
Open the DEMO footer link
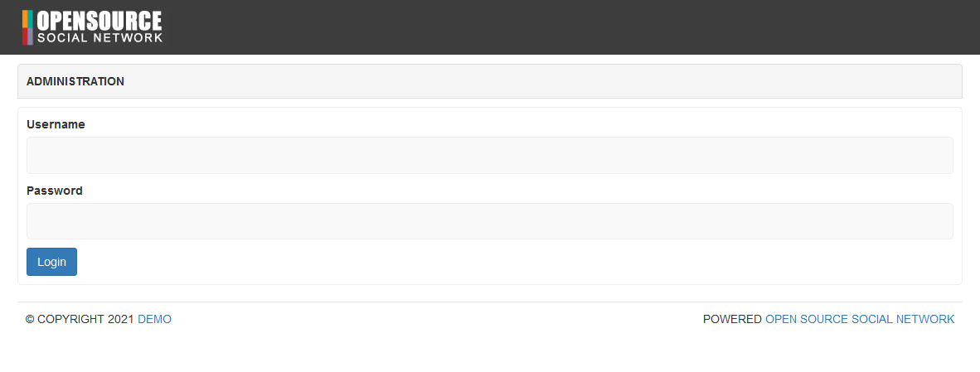point(154,320)
